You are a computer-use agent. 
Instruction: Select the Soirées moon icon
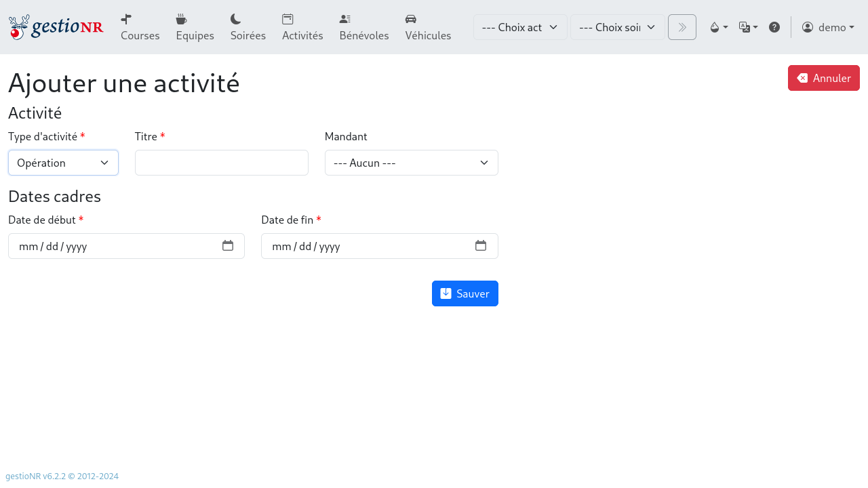point(237,19)
